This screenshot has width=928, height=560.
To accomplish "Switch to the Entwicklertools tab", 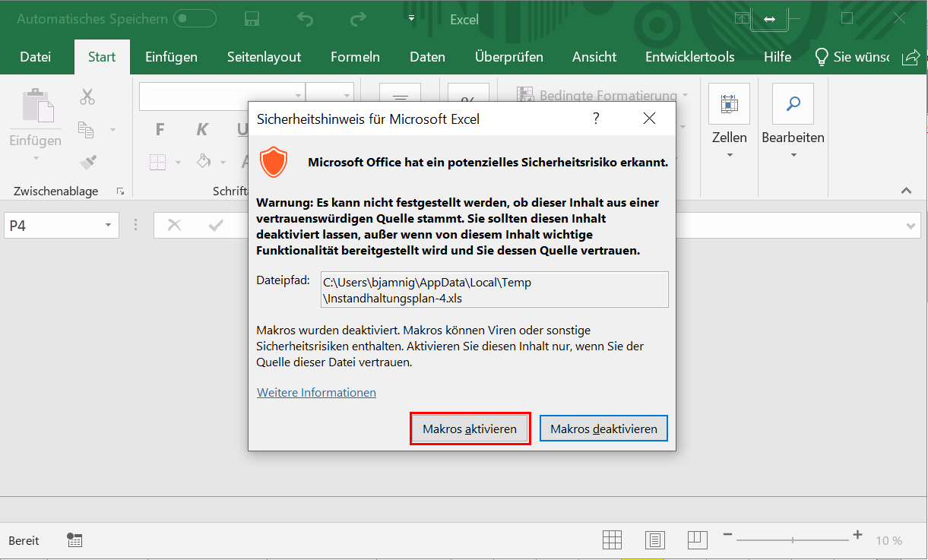I will pyautogui.click(x=690, y=57).
